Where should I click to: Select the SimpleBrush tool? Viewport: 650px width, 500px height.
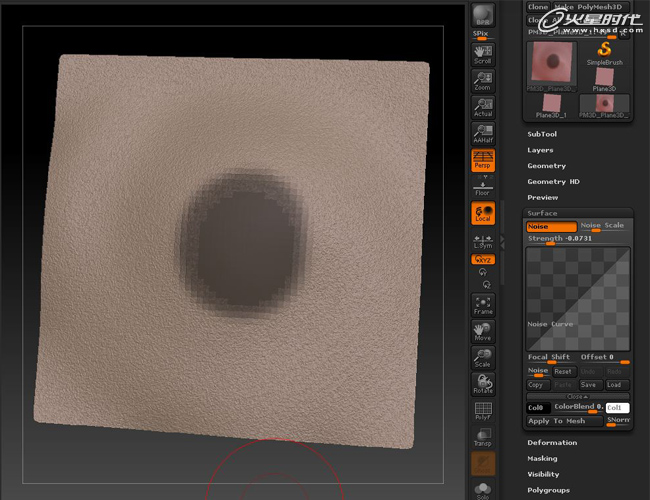point(604,54)
